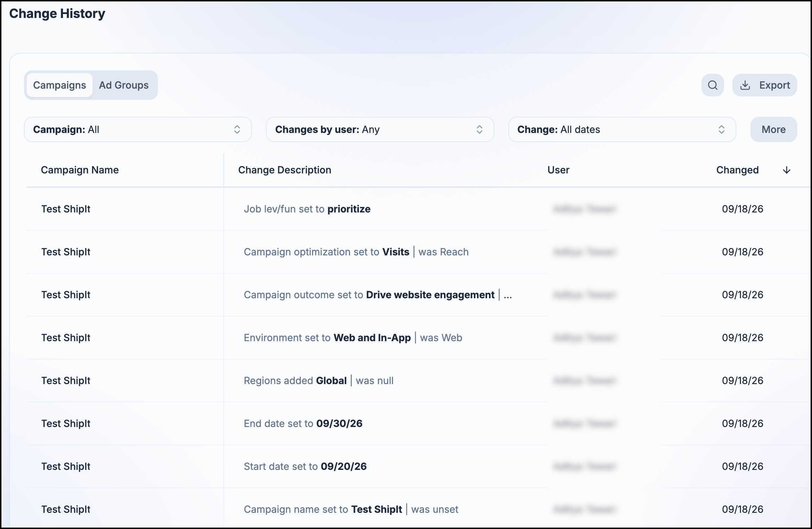Switch to the Ad Groups tab
812x529 pixels.
[x=124, y=85]
